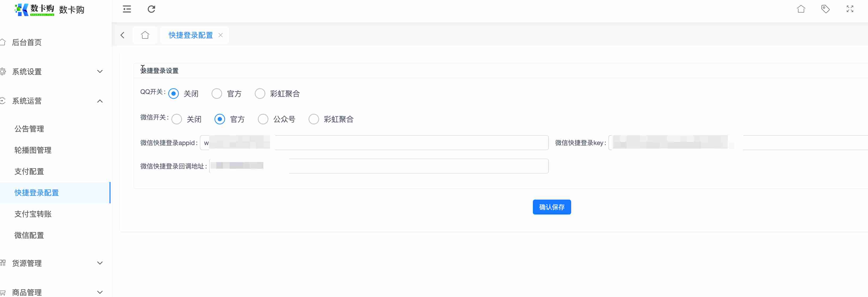Set 微信开关 to 关闭
Screen dimensions: 868x297
(176, 119)
